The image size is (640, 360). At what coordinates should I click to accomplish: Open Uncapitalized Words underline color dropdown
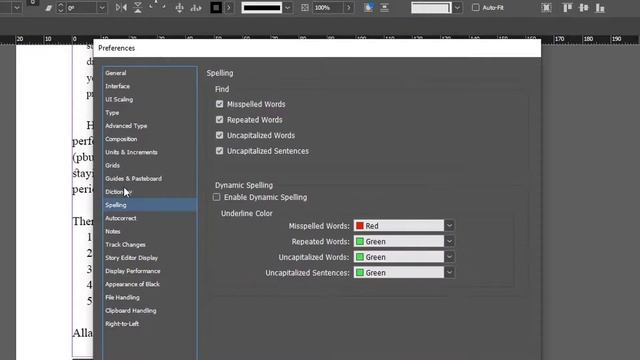(x=449, y=257)
